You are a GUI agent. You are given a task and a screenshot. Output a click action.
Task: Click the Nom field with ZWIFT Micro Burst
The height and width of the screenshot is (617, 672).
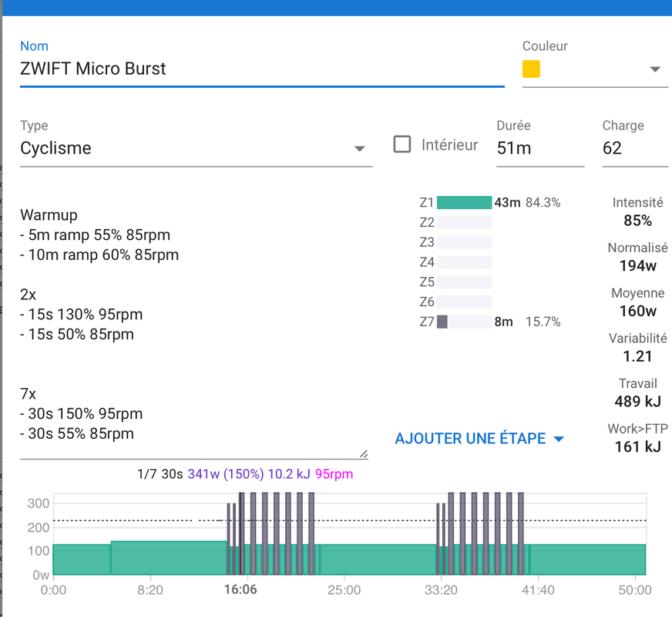click(262, 69)
